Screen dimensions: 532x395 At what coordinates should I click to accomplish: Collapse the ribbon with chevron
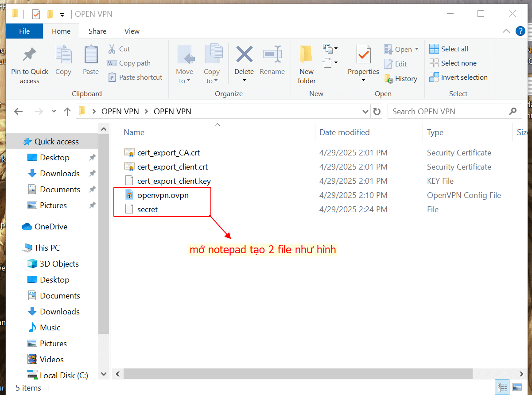[x=506, y=31]
